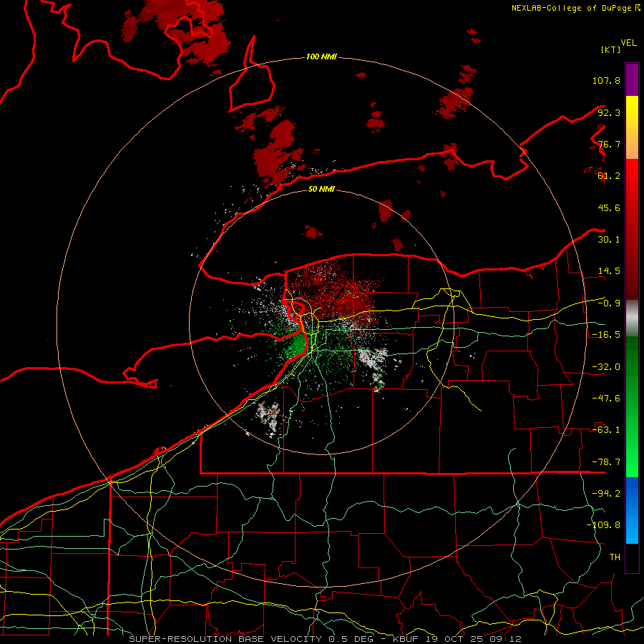This screenshot has height=644, width=644.
Task: Select the -109.8 velocity scale value
Action: (x=603, y=525)
